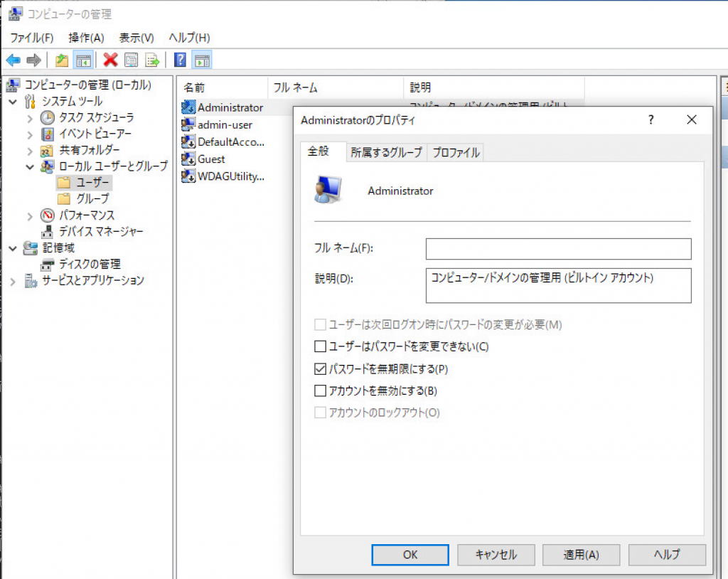Select the admin-user account icon
The height and width of the screenshot is (579, 728).
pyautogui.click(x=188, y=124)
